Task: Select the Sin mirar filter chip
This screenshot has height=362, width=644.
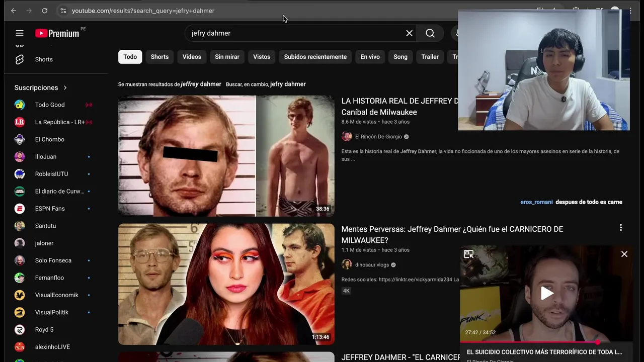Action: coord(227,57)
